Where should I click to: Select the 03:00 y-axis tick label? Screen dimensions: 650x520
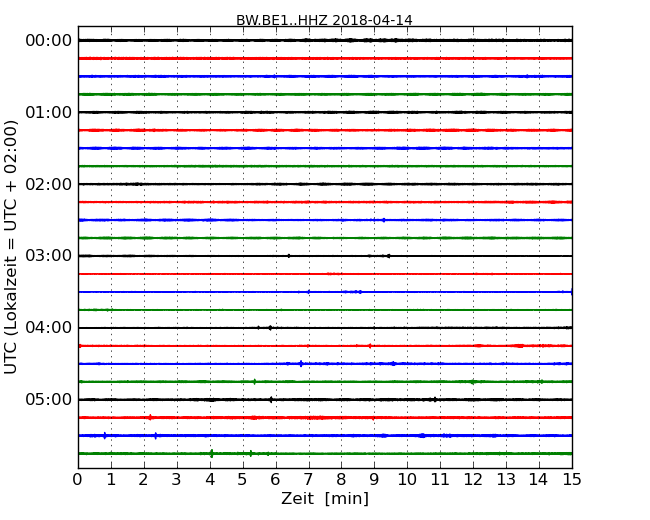click(49, 256)
